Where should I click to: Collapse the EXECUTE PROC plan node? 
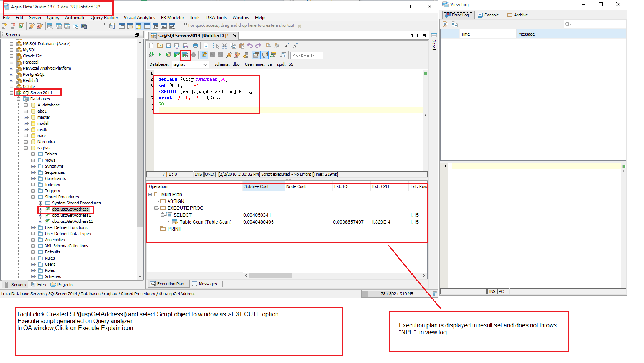(x=156, y=208)
